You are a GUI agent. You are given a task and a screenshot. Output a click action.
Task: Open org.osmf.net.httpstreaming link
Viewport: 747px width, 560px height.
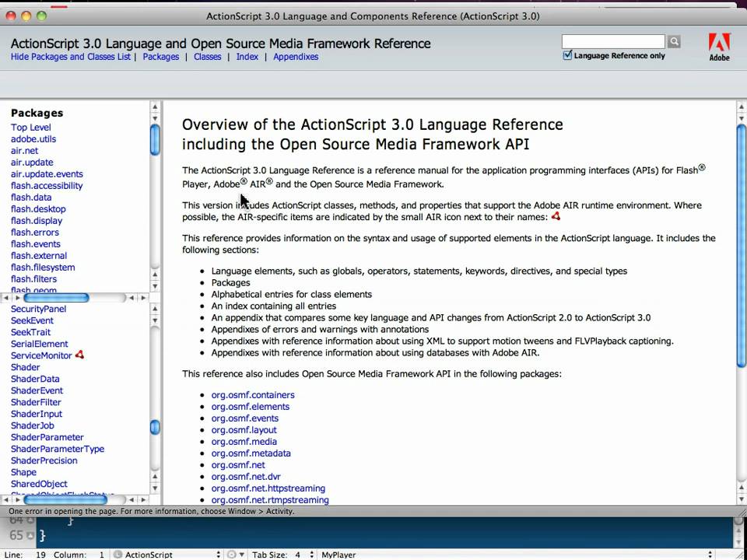coord(268,488)
